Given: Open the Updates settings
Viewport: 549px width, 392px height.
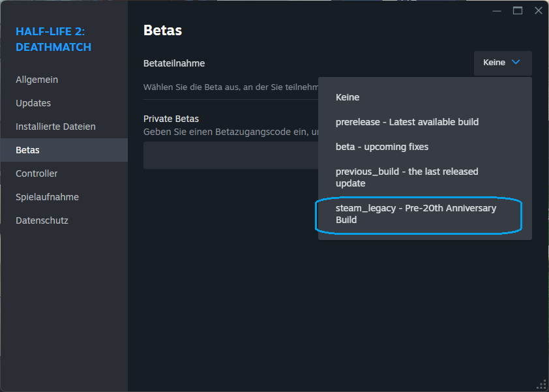Looking at the screenshot, I should (33, 102).
